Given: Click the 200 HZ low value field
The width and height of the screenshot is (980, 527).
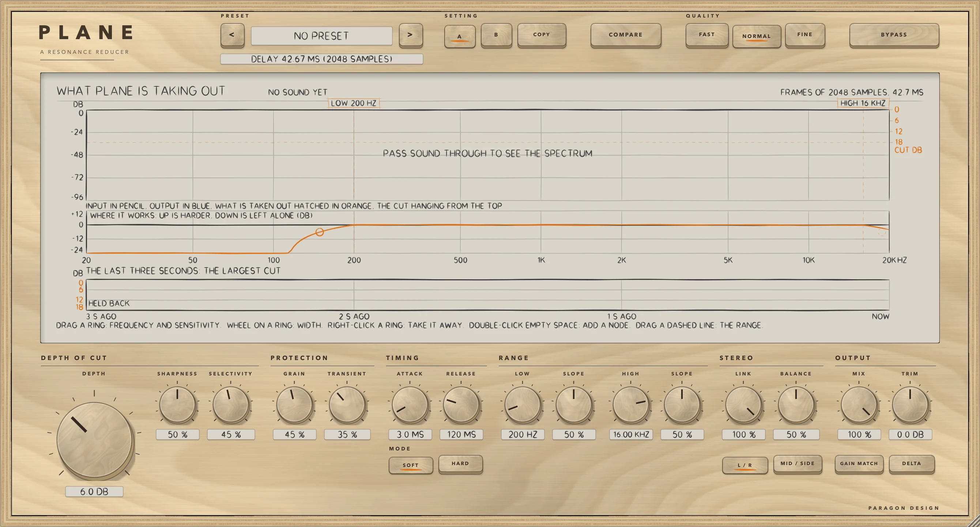Looking at the screenshot, I should pos(523,434).
